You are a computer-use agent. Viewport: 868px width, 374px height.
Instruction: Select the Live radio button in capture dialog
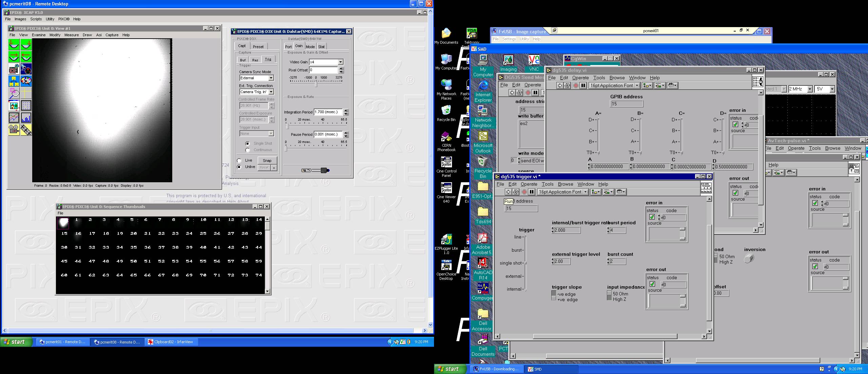(x=239, y=161)
